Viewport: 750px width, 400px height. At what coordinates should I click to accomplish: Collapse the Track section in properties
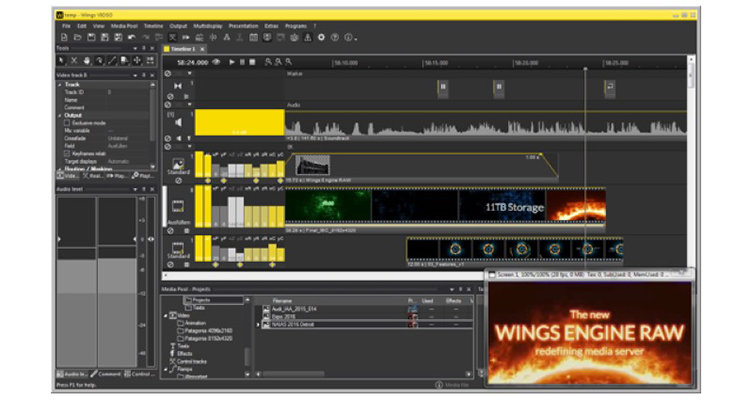coord(60,85)
